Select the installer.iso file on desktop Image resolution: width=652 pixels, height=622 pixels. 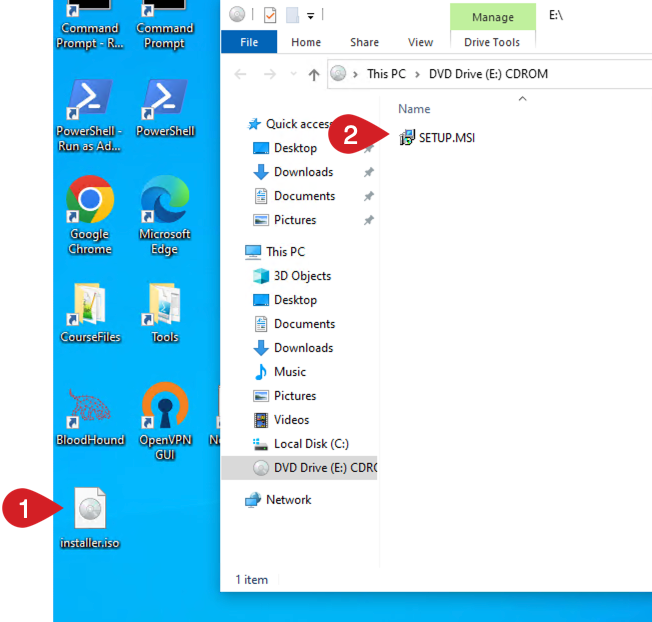pyautogui.click(x=90, y=512)
